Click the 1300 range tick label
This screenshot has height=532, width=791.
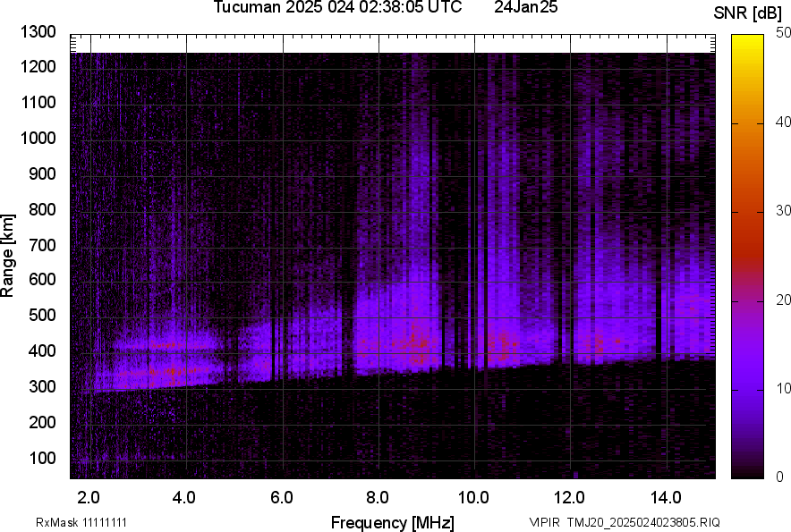(x=38, y=32)
